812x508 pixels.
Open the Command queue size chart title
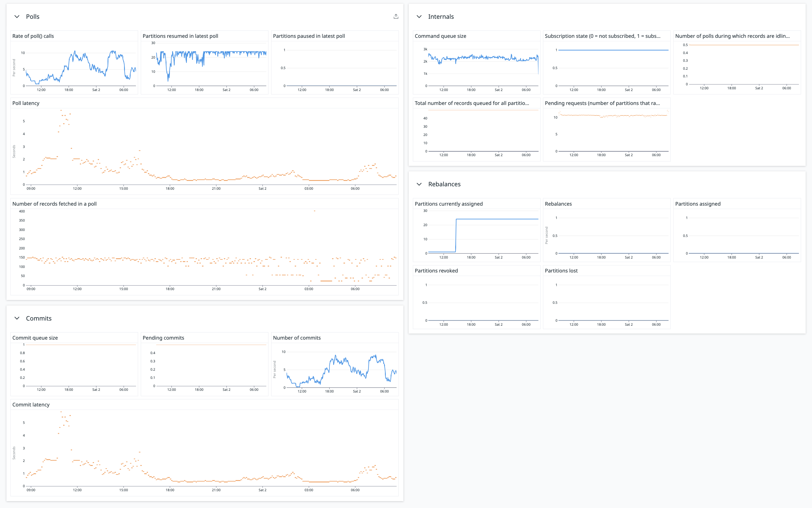(x=440, y=36)
